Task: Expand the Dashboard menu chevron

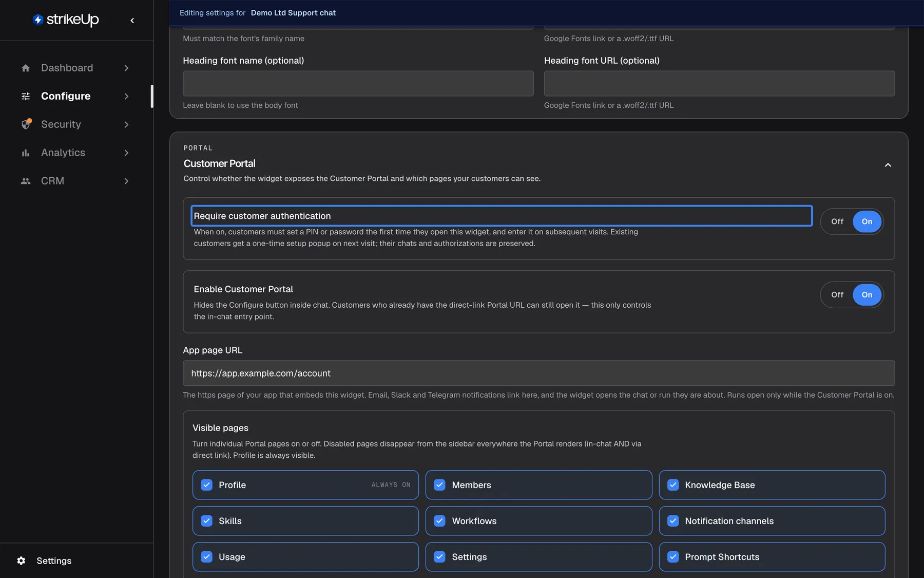Action: (x=126, y=68)
